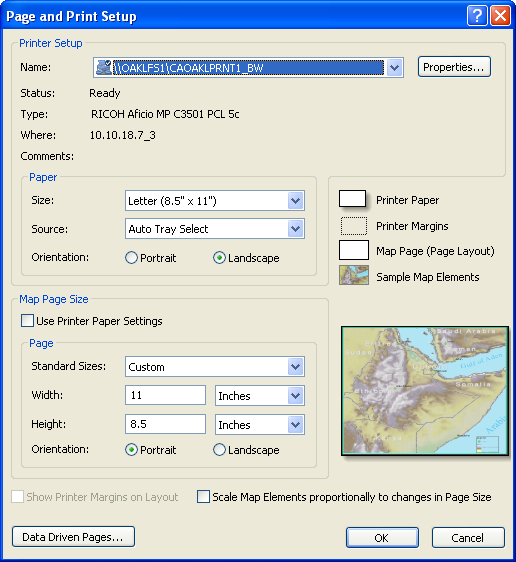Click the Sample Map Elements legend icon

point(354,275)
